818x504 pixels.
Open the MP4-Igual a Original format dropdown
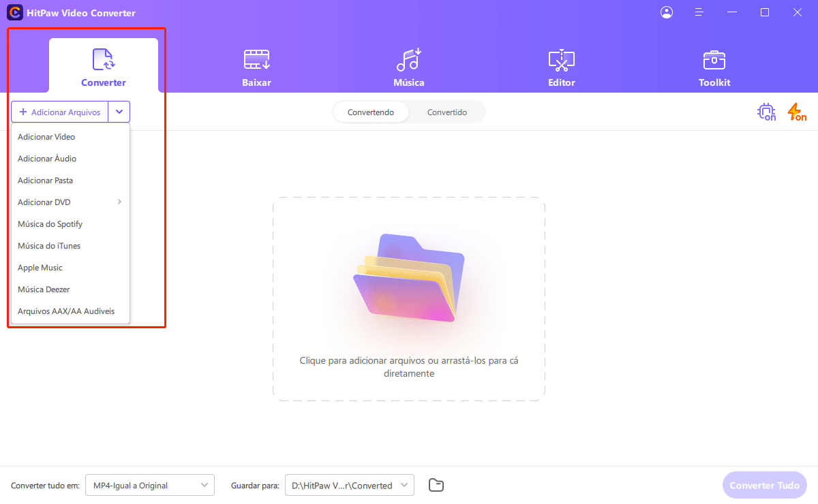click(150, 486)
